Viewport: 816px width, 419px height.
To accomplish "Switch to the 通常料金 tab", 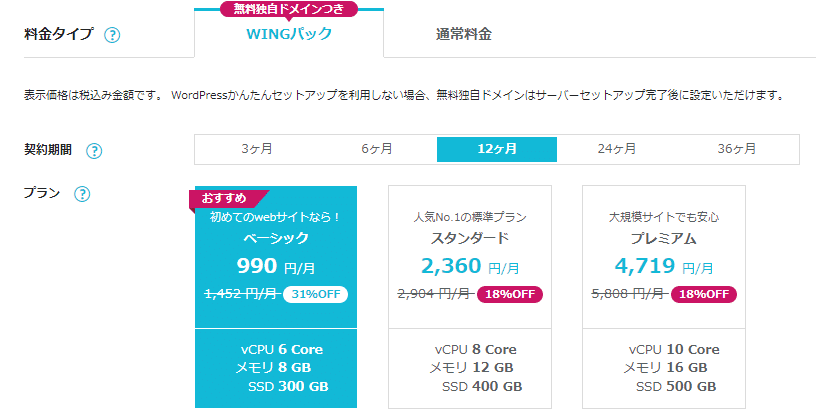I will pos(463,35).
